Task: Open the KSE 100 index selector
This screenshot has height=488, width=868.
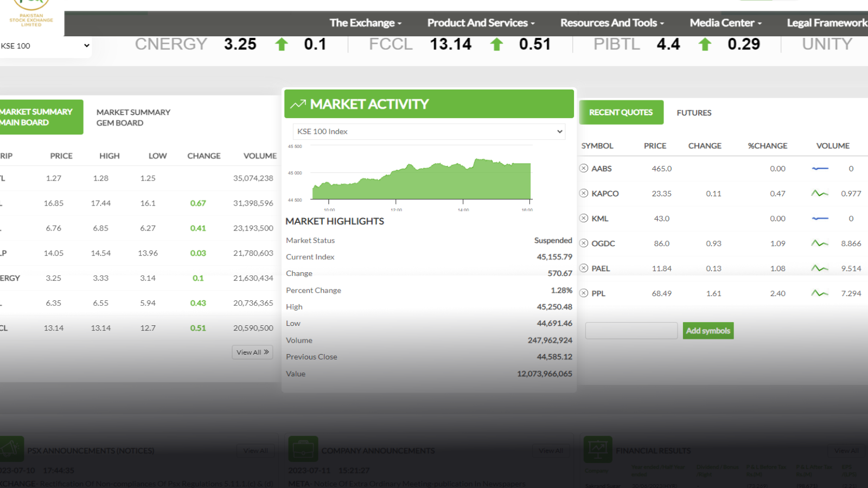Action: click(x=45, y=46)
